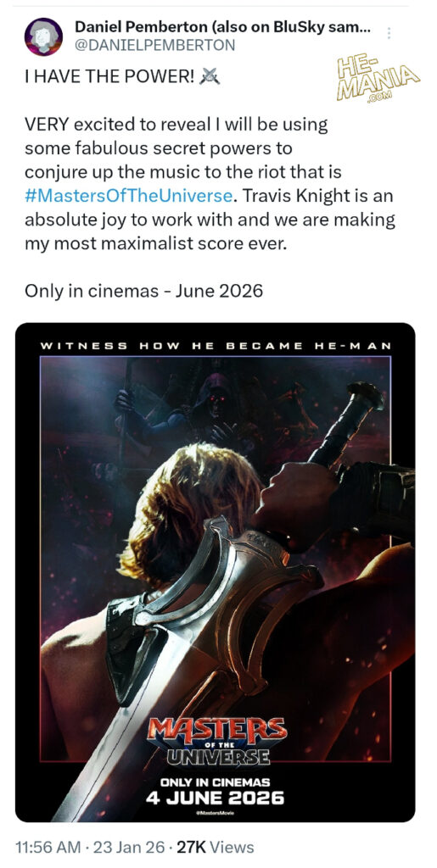This screenshot has width=437, height=868.
Task: Open the 27K Views count
Action: (216, 847)
